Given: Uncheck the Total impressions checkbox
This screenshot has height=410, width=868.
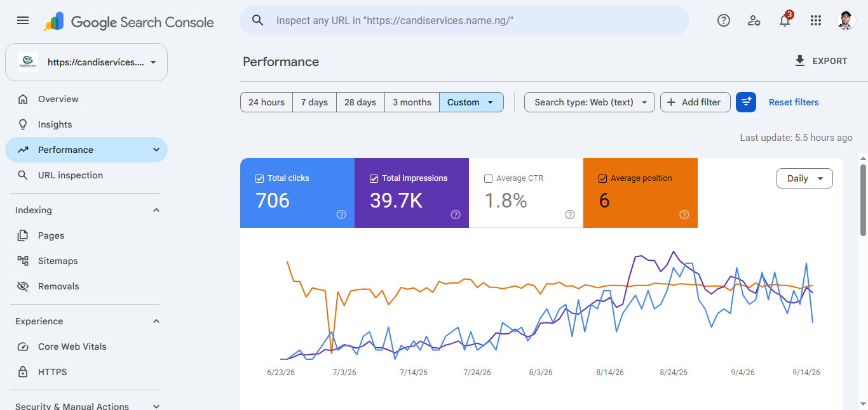Looking at the screenshot, I should pyautogui.click(x=374, y=178).
